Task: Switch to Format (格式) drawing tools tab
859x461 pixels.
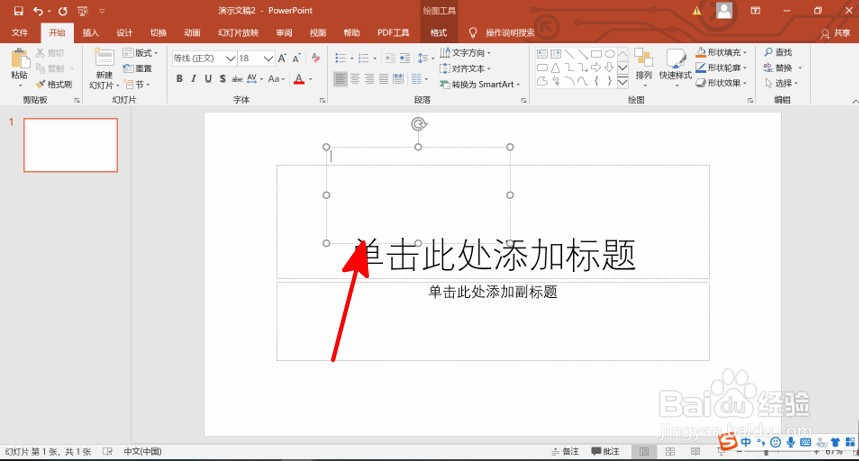Action: (439, 33)
